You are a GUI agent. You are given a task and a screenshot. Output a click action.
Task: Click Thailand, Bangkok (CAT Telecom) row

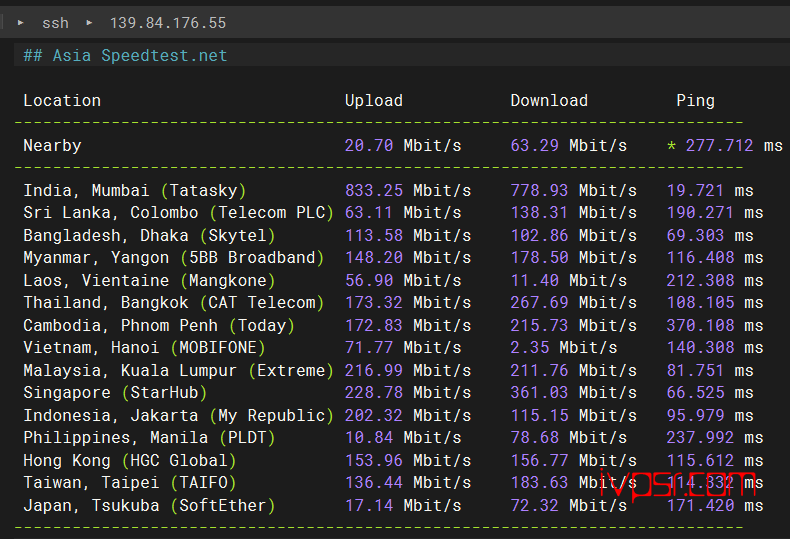[x=173, y=302]
